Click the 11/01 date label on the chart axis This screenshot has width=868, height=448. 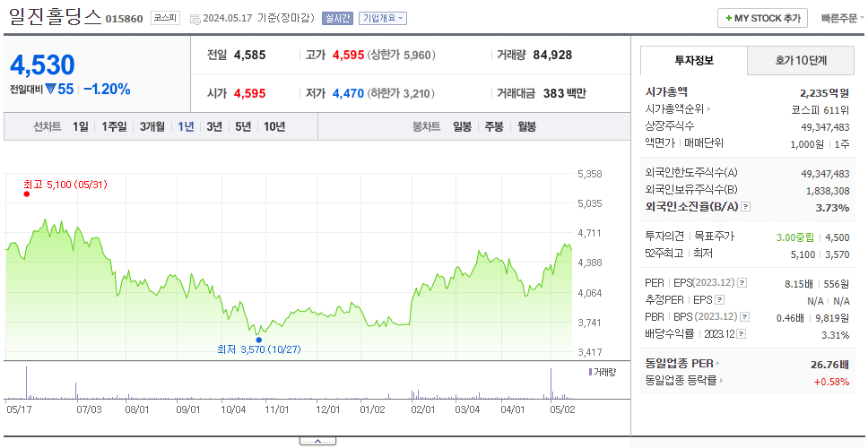[x=277, y=409]
